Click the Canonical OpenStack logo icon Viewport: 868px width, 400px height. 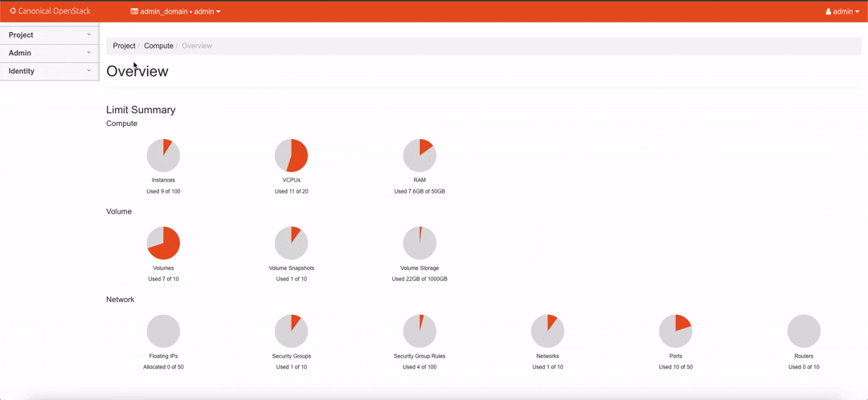(13, 11)
